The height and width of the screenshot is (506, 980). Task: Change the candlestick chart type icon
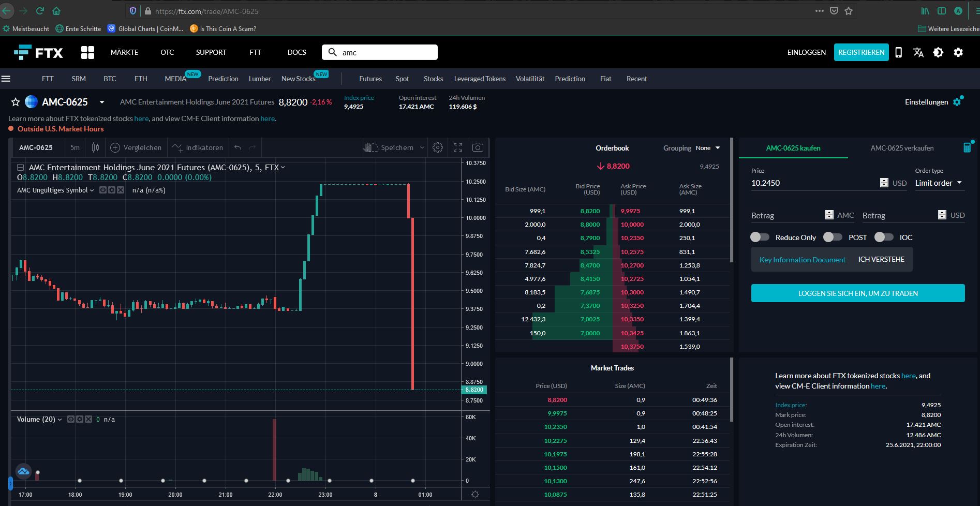95,147
